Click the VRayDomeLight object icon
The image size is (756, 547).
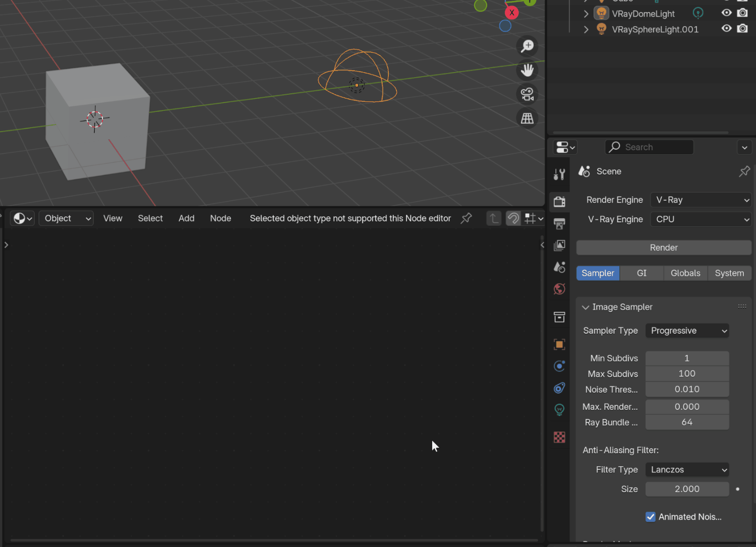[x=601, y=13]
